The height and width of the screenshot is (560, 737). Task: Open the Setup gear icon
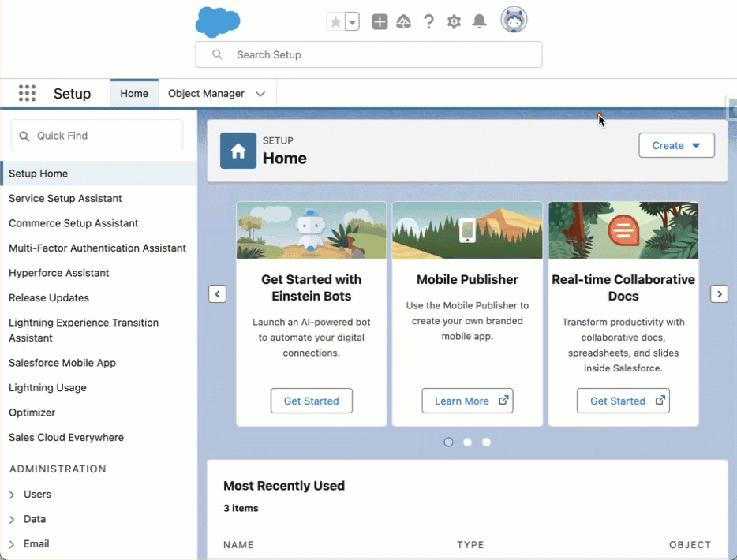[x=454, y=21]
